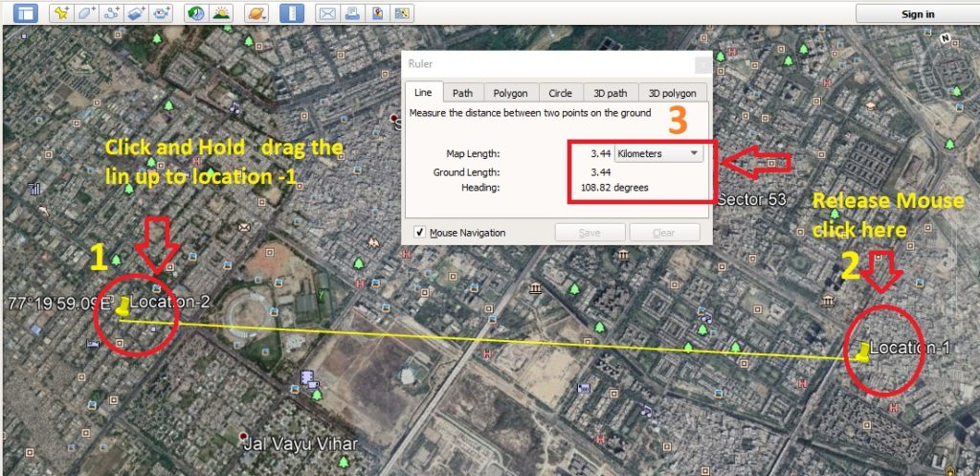980x476 pixels.
Task: Switch to the Polygon tab
Action: [x=510, y=93]
